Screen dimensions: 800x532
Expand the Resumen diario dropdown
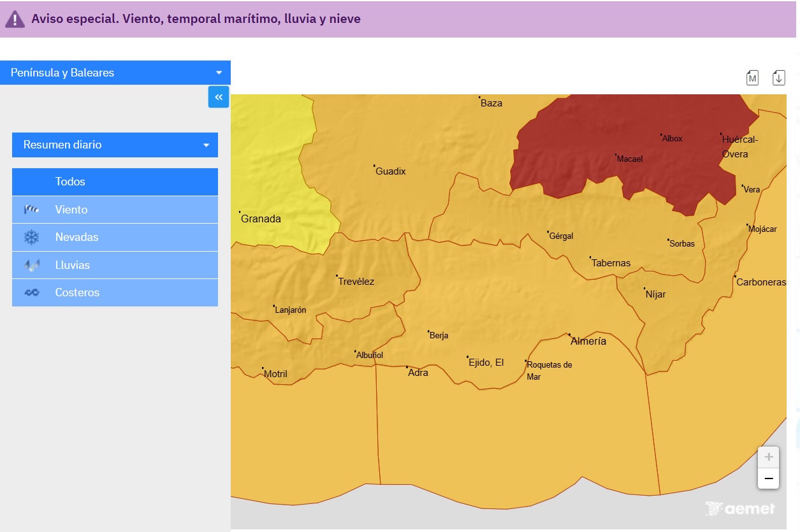[115, 145]
